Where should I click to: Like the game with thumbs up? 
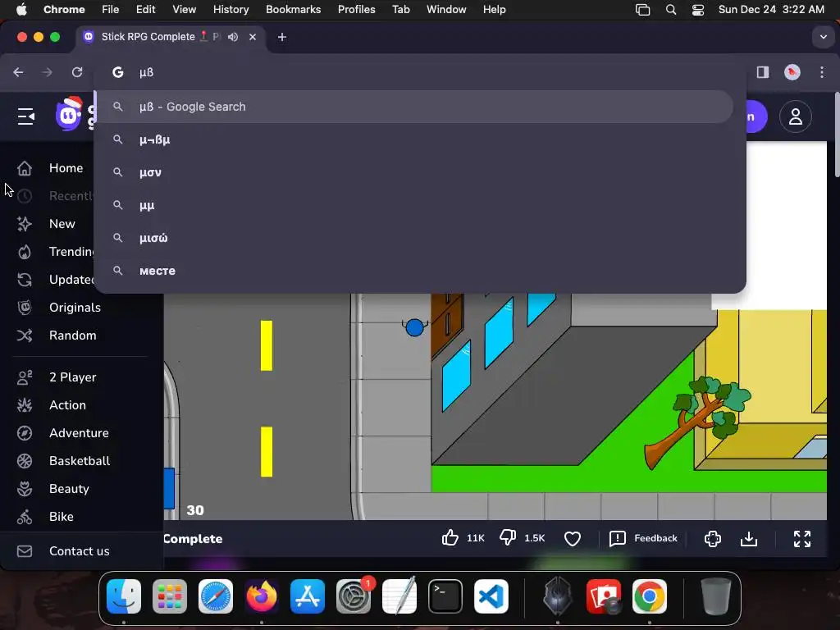point(450,538)
